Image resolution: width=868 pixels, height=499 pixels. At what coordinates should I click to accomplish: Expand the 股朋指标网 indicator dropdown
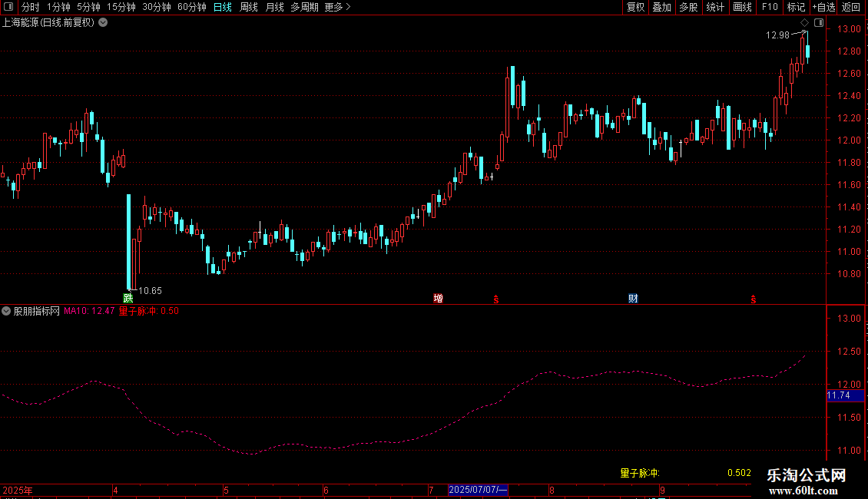6,311
